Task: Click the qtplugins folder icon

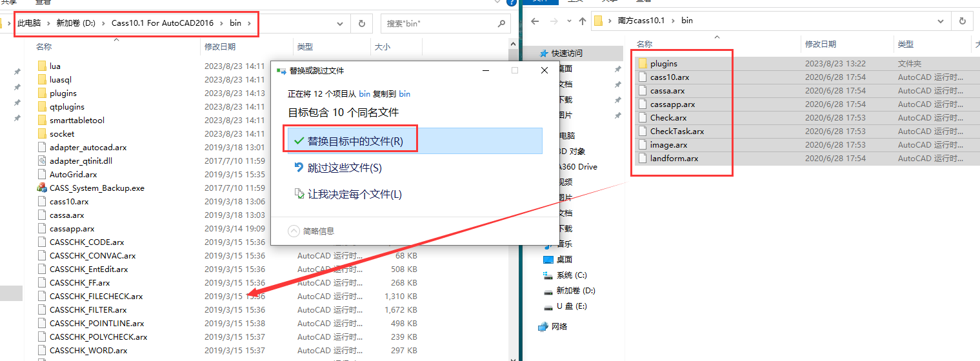Action: pos(43,106)
